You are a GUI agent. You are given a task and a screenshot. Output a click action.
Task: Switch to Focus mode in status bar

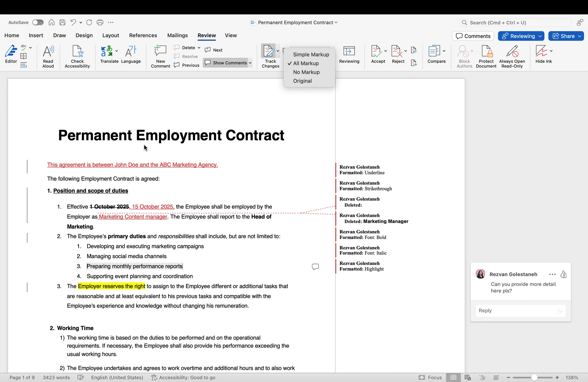[x=430, y=377]
